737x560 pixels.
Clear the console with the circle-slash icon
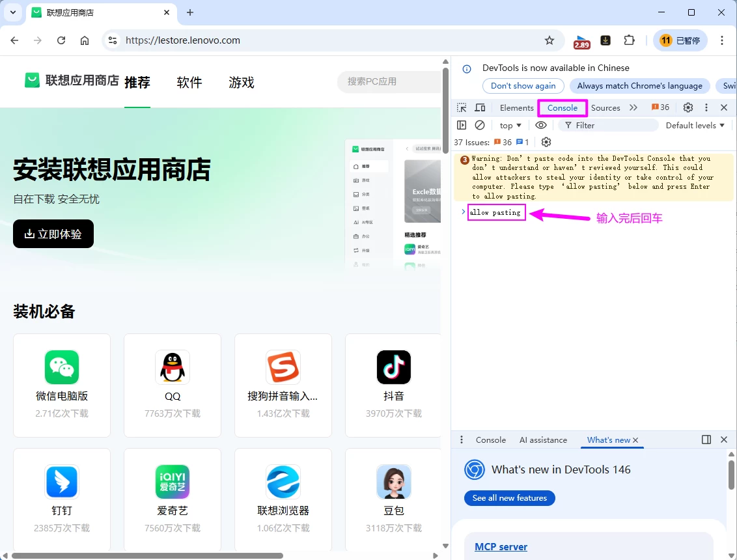[x=479, y=125]
